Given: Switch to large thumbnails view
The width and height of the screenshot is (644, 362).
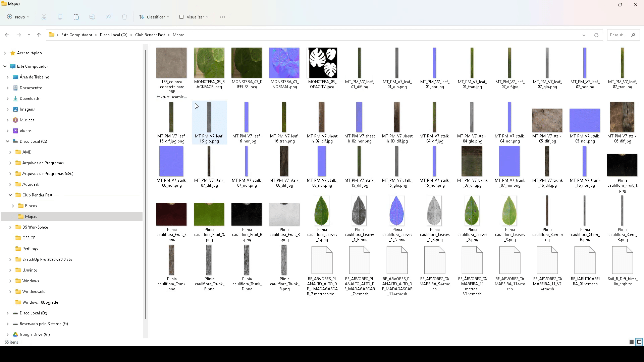Looking at the screenshot, I should [639, 342].
